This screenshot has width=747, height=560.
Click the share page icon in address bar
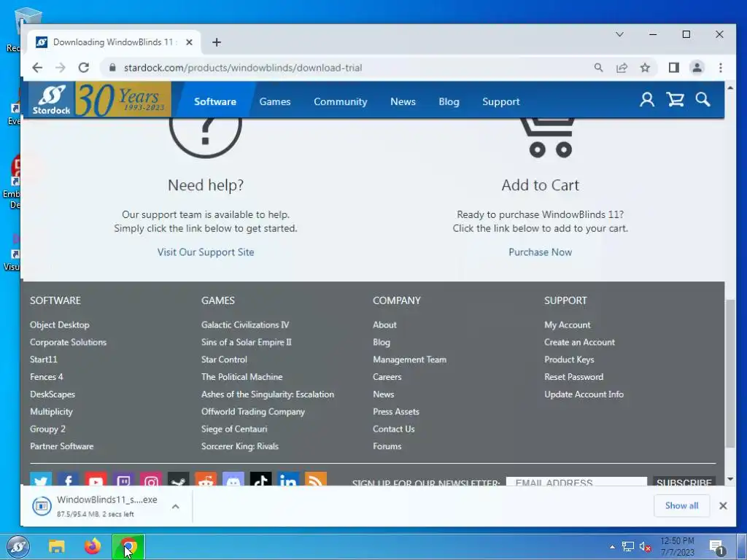(x=622, y=68)
